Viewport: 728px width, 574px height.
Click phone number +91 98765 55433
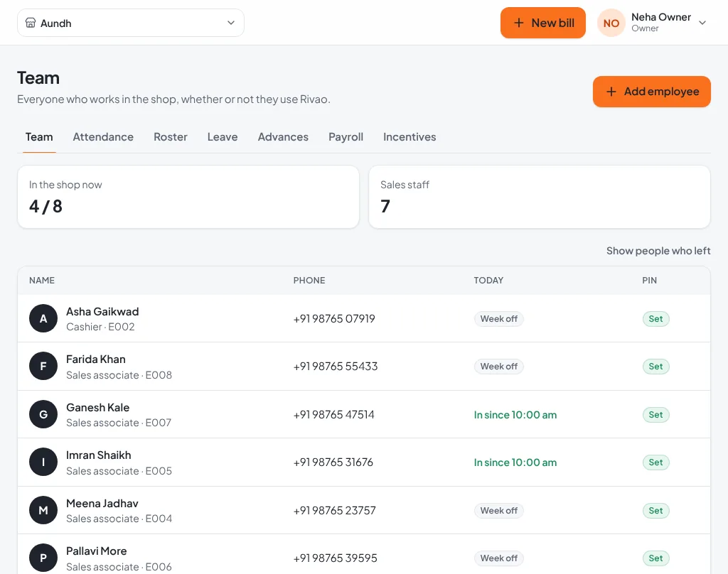tap(336, 367)
